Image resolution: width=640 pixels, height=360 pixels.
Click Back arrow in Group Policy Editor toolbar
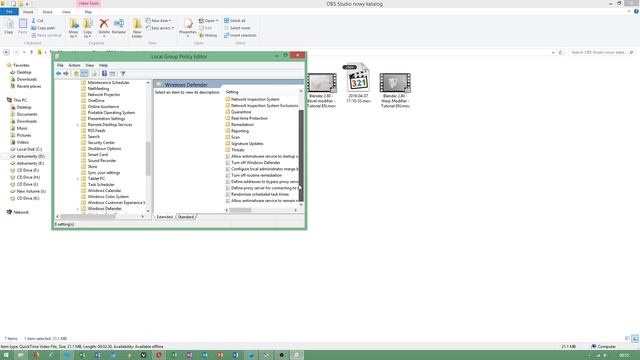click(x=58, y=73)
